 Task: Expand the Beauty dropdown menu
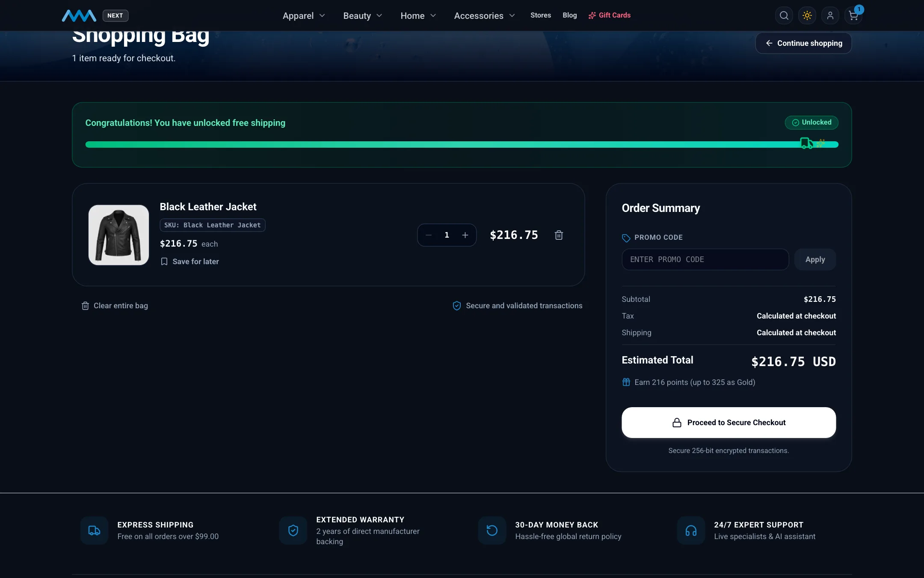point(362,16)
